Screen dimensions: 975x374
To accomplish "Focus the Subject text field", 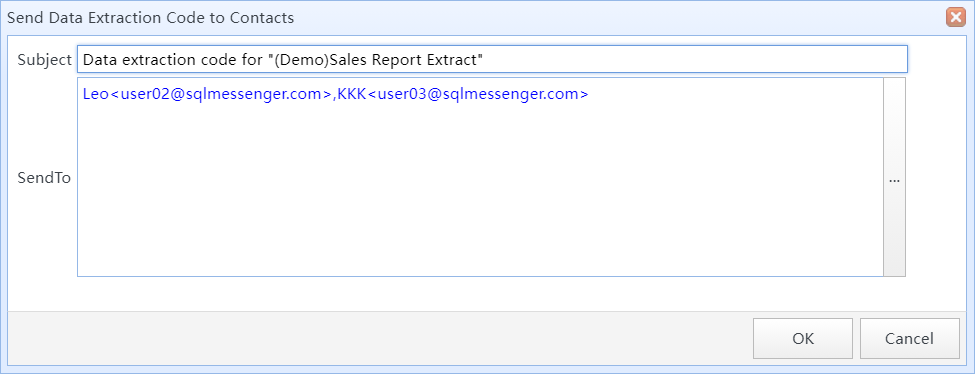I will (x=492, y=60).
